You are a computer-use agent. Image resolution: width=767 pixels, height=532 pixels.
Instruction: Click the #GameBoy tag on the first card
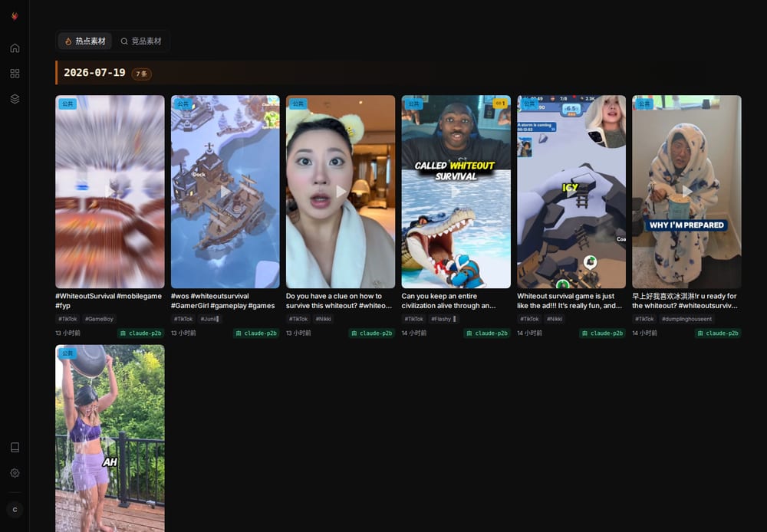(x=99, y=319)
